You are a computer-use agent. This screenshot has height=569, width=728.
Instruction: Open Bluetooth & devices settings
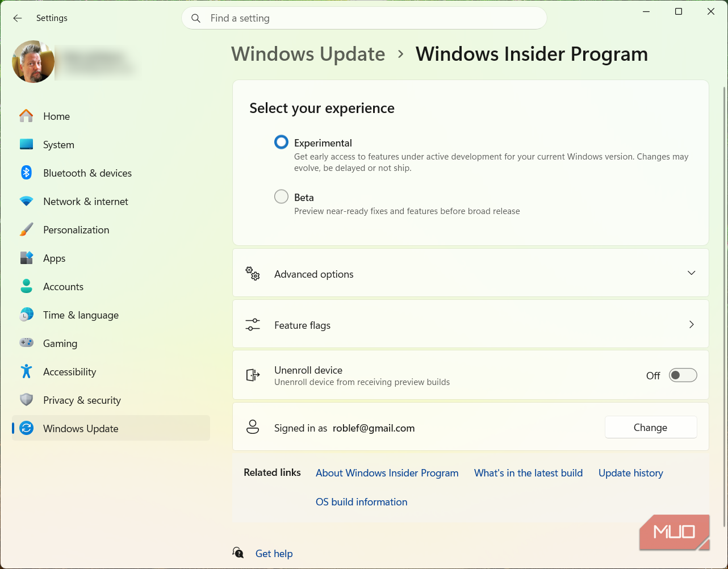click(111, 173)
